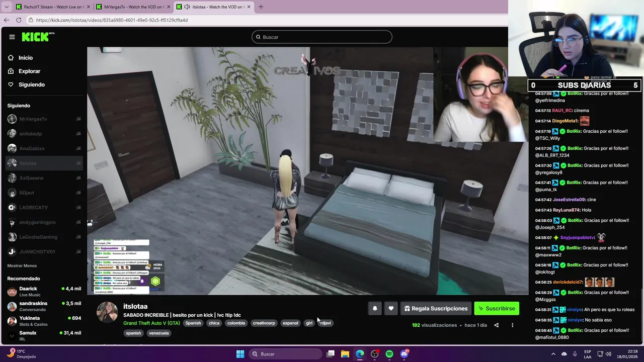Click the green Suscribirse button
The image size is (644, 362).
[x=497, y=309]
